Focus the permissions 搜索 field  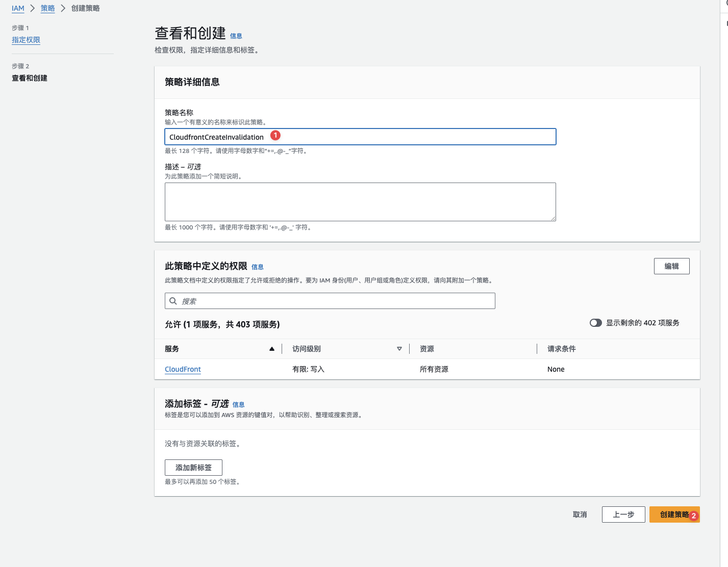coord(330,301)
